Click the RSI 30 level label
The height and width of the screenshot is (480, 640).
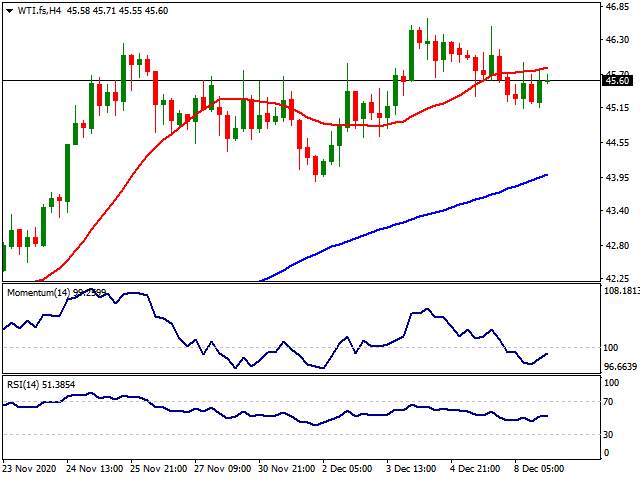pos(609,435)
